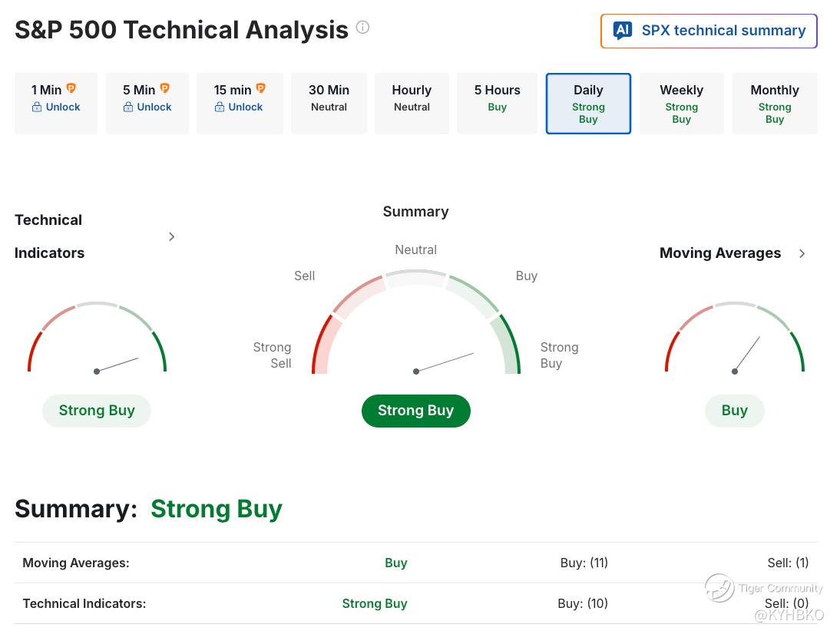This screenshot has width=840, height=634.
Task: Expand Moving Averages via chevron arrow
Action: [802, 253]
